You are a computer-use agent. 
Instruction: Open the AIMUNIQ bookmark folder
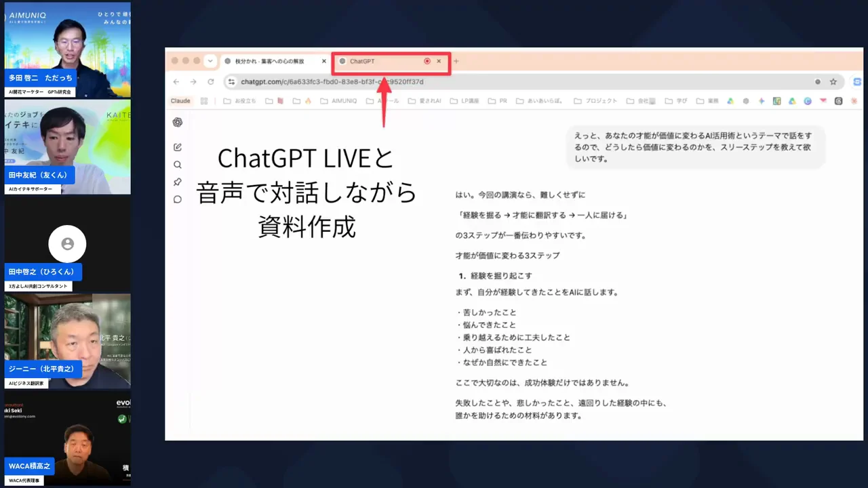338,101
